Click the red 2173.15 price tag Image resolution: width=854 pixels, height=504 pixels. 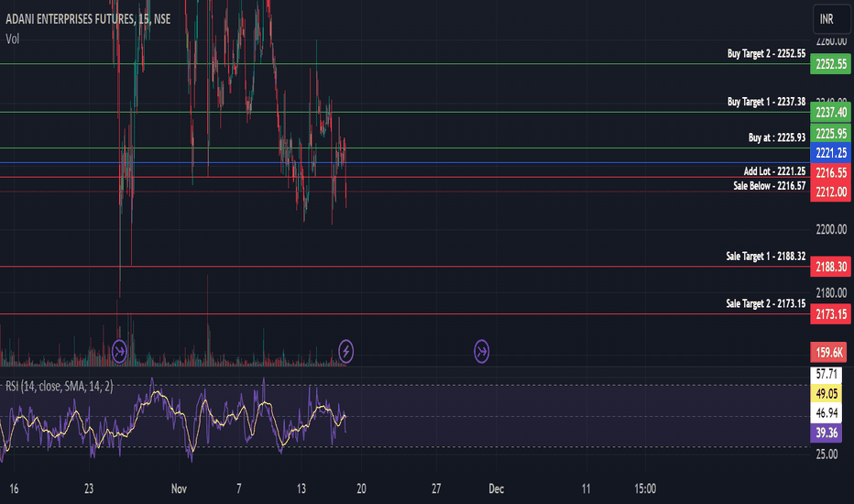tap(830, 313)
